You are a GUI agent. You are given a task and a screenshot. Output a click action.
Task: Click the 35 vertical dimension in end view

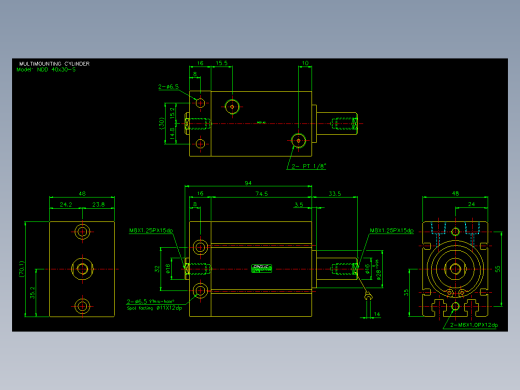click(x=406, y=292)
